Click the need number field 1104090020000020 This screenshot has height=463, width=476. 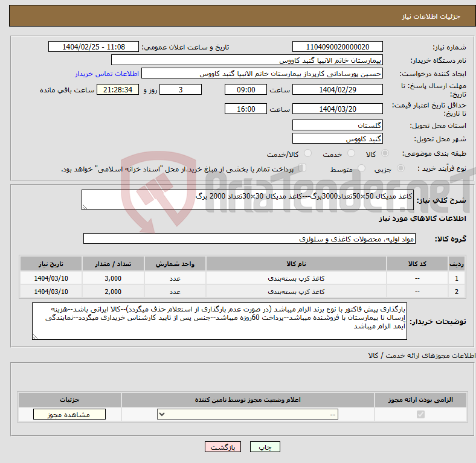click(337, 46)
